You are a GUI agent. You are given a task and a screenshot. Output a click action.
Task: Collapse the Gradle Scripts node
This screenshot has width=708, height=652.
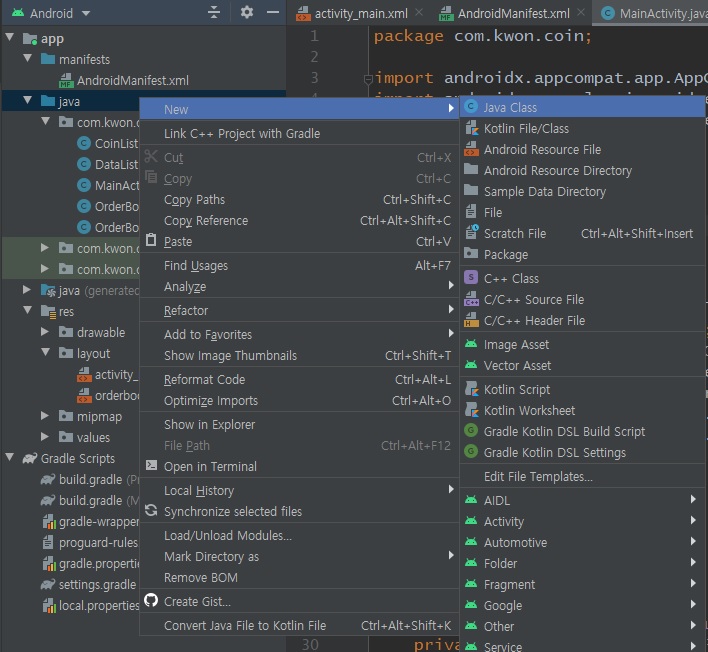(10, 458)
